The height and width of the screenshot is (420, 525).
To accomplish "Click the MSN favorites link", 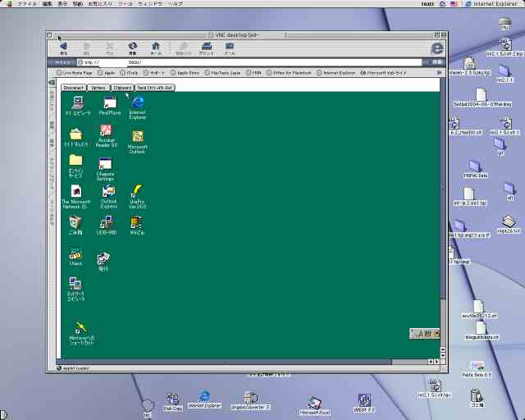I will click(x=253, y=73).
